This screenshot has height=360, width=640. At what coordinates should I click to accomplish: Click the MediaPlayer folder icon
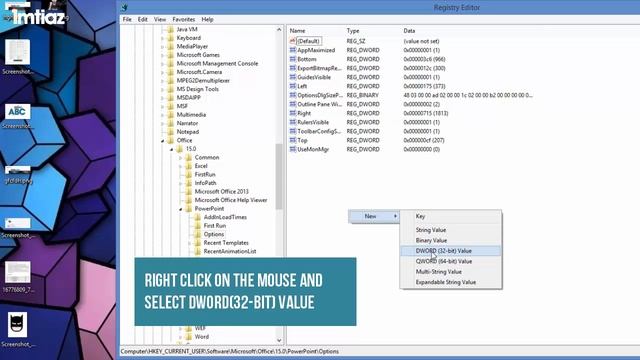tap(171, 47)
